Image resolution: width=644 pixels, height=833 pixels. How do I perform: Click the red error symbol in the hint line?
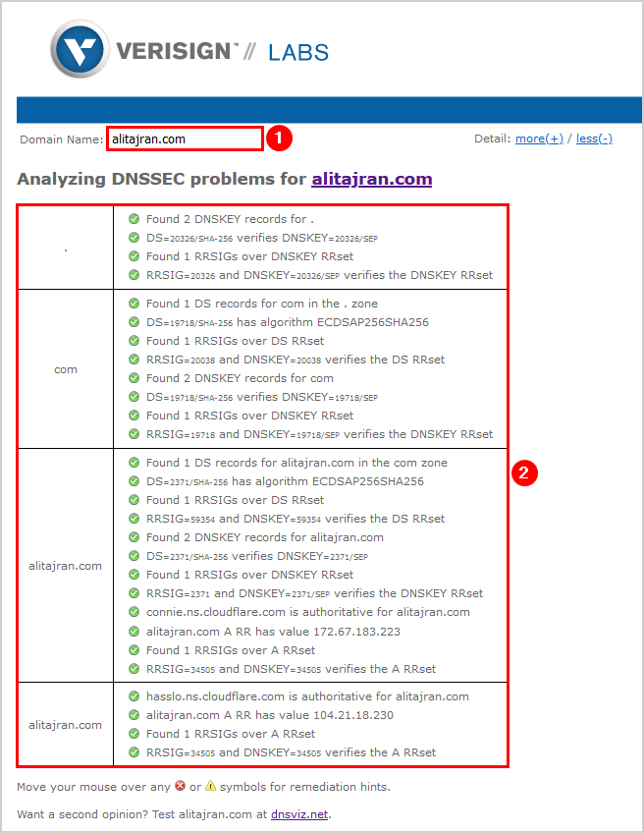pos(181,786)
